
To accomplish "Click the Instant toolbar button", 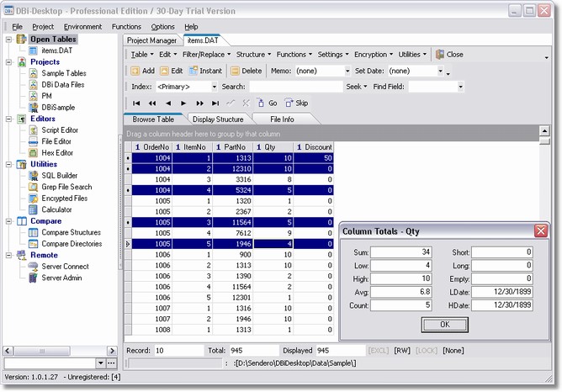I will (205, 71).
